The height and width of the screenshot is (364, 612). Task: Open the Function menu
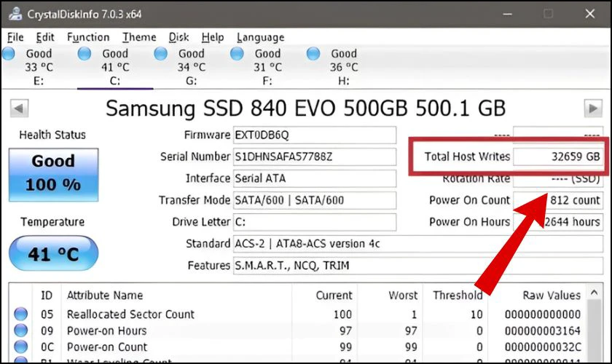[88, 37]
